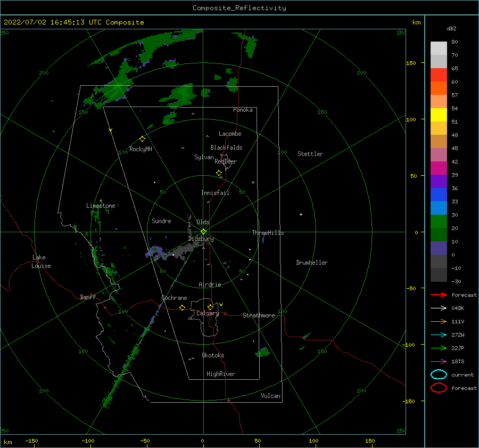Click the -150 tick on bottom axis
The height and width of the screenshot is (448, 479).
(x=31, y=441)
